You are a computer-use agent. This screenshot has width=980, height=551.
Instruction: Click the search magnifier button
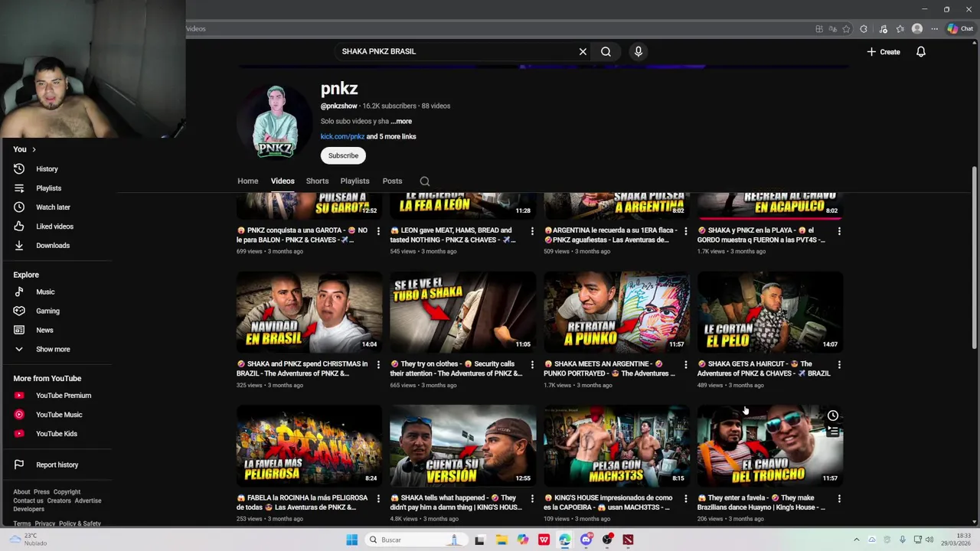pyautogui.click(x=606, y=51)
